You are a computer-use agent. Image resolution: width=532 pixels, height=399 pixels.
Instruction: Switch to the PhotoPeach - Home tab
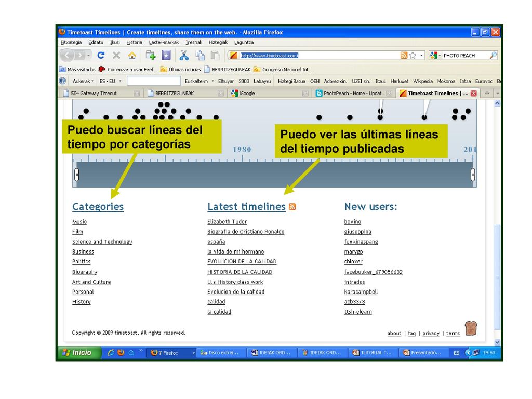pos(353,94)
